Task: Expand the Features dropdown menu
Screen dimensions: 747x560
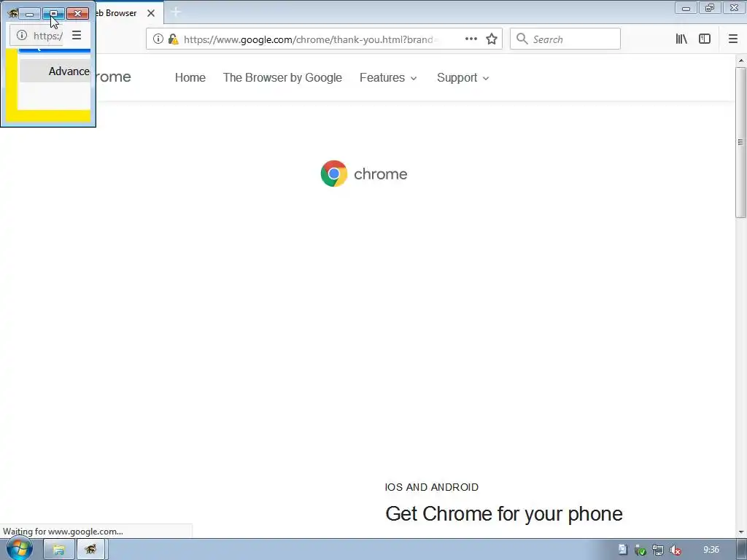Action: pos(388,77)
